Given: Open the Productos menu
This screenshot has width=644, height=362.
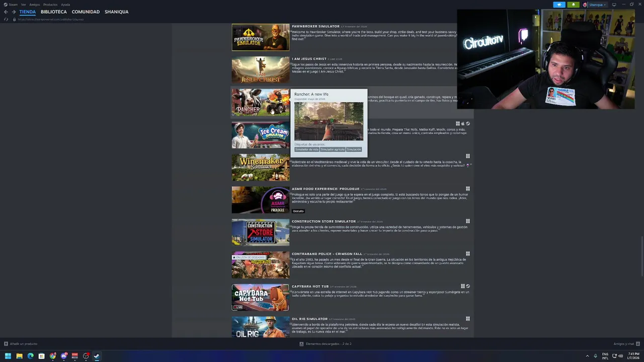Looking at the screenshot, I should coord(50,5).
